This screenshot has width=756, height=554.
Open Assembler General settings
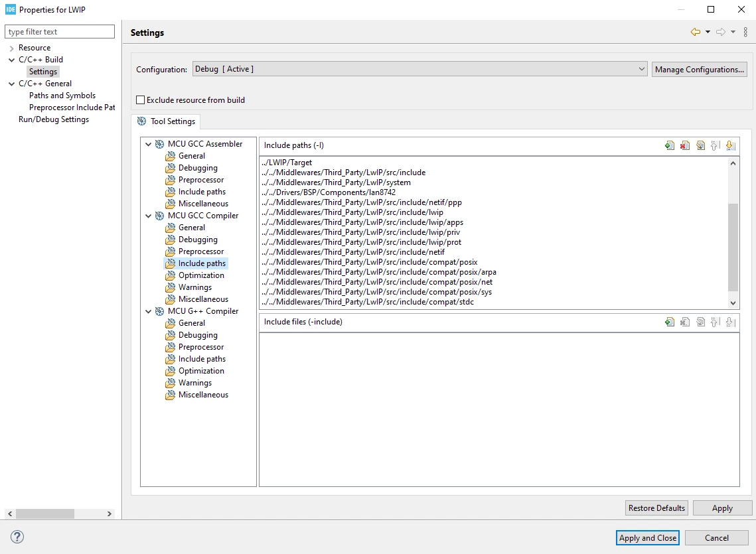click(x=191, y=156)
